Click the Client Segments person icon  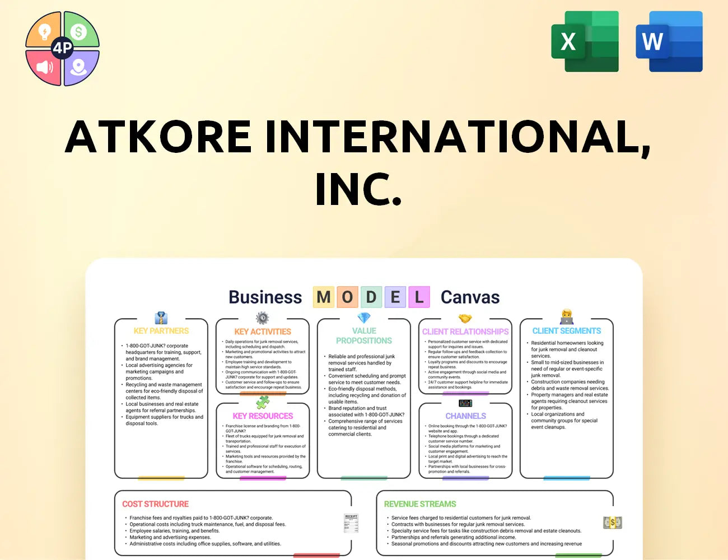[x=567, y=317]
